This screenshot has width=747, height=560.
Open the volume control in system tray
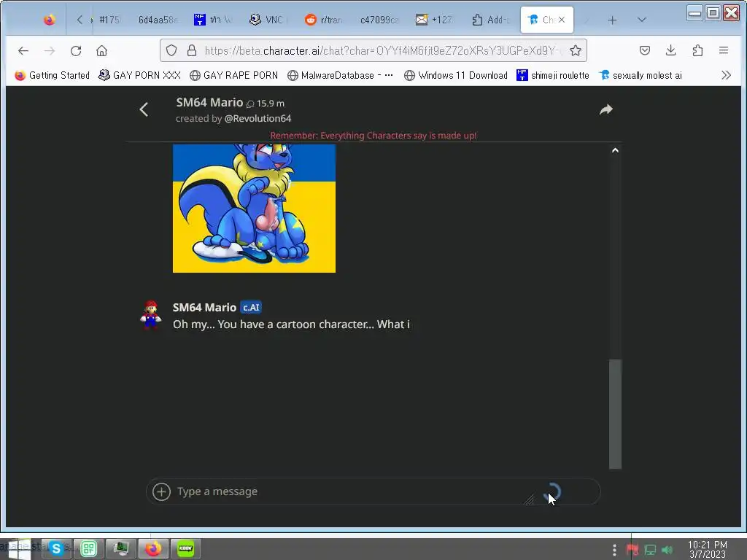(x=667, y=550)
